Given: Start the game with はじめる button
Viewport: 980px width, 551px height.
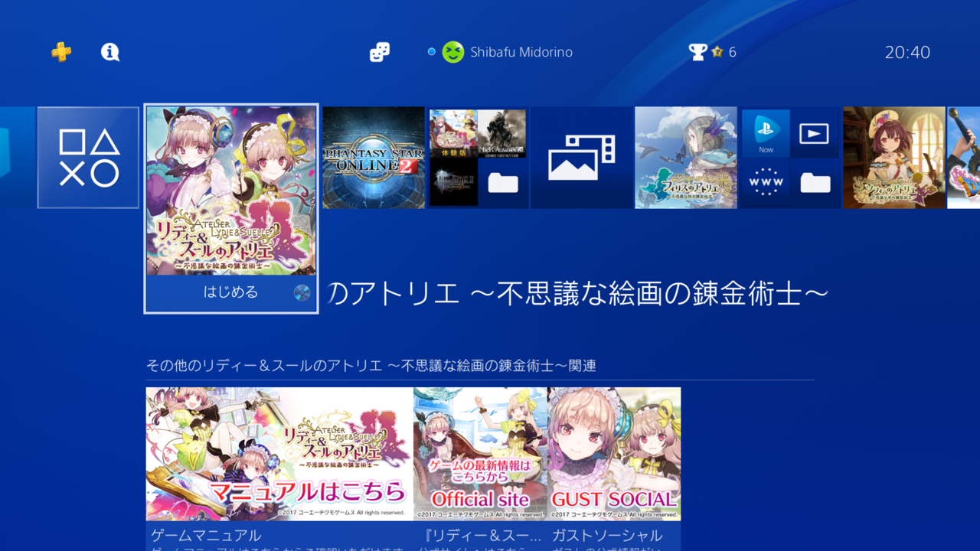Looking at the screenshot, I should (x=231, y=293).
